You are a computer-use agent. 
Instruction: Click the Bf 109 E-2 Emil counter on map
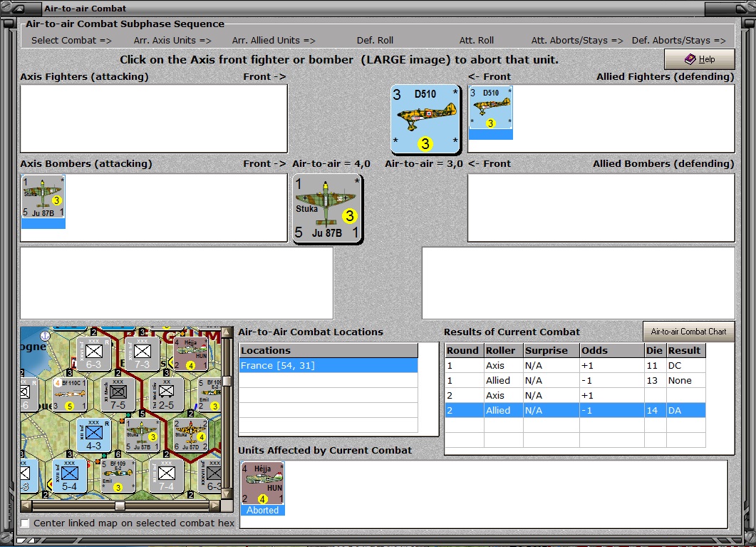(x=118, y=476)
